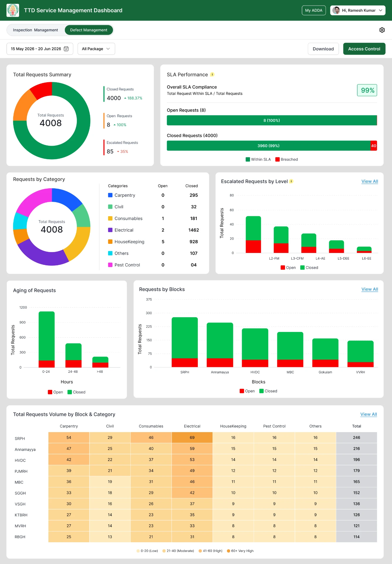Click the 21-40 (Moderate) legend entry
Viewport: 392px width, 564px height.
coord(178,551)
